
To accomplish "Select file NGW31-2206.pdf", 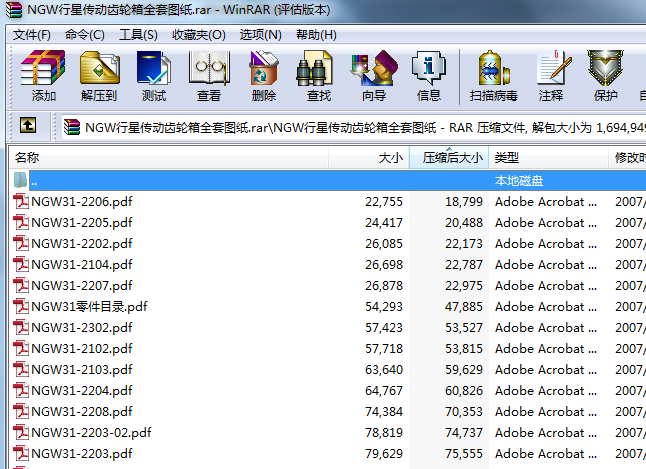I will pyautogui.click(x=81, y=201).
